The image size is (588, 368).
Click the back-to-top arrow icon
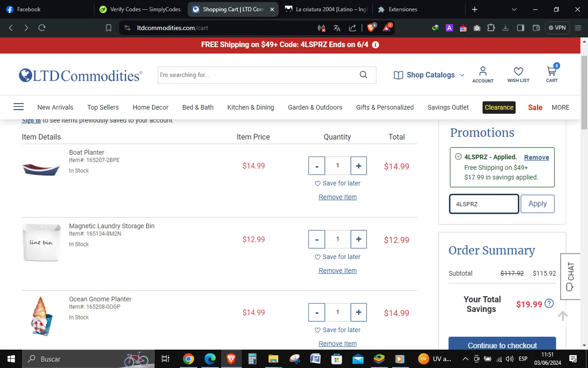563,316
